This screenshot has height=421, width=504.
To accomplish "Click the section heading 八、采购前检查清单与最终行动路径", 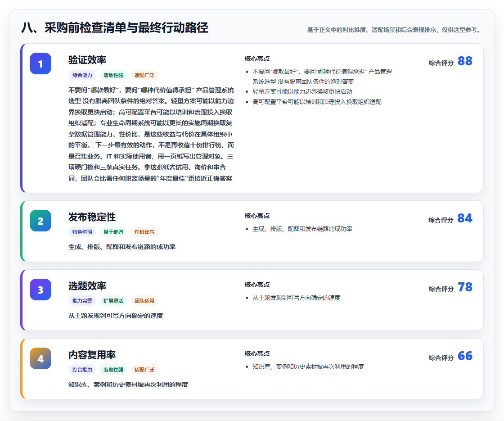I will 115,27.
